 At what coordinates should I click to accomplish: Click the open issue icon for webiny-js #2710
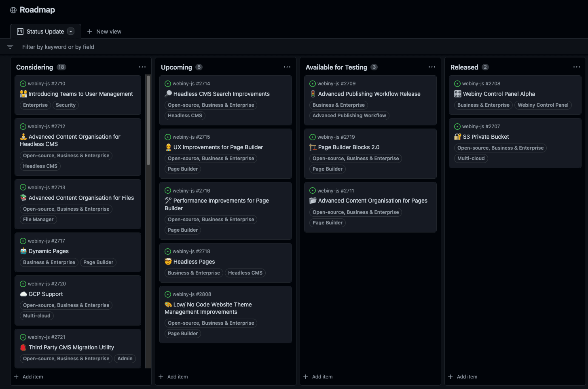click(23, 84)
